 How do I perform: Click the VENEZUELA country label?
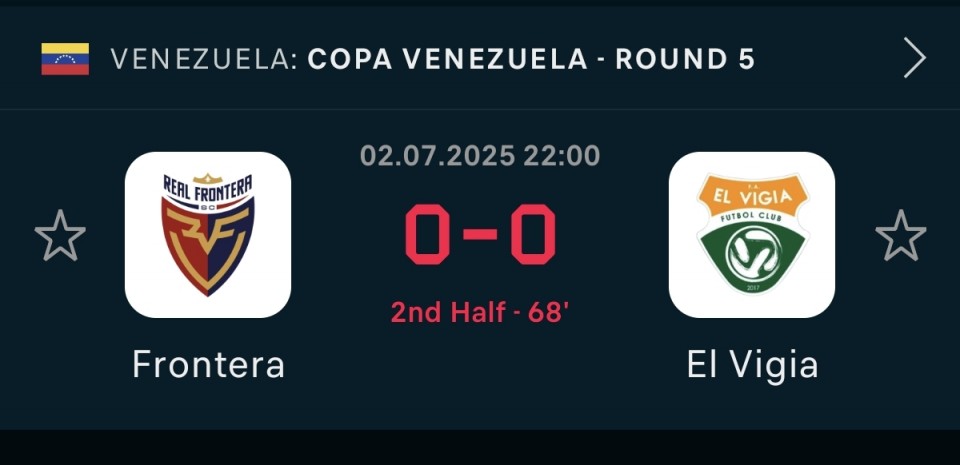tap(204, 59)
